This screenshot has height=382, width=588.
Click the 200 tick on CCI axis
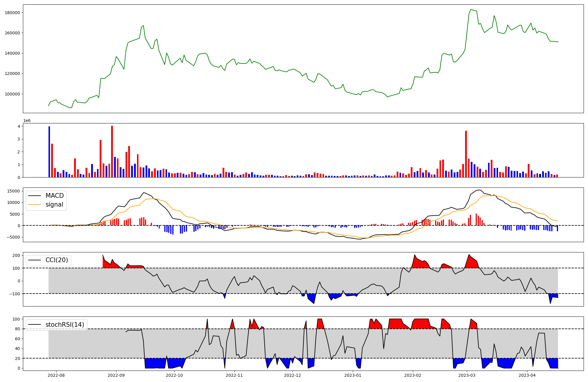(x=16, y=255)
